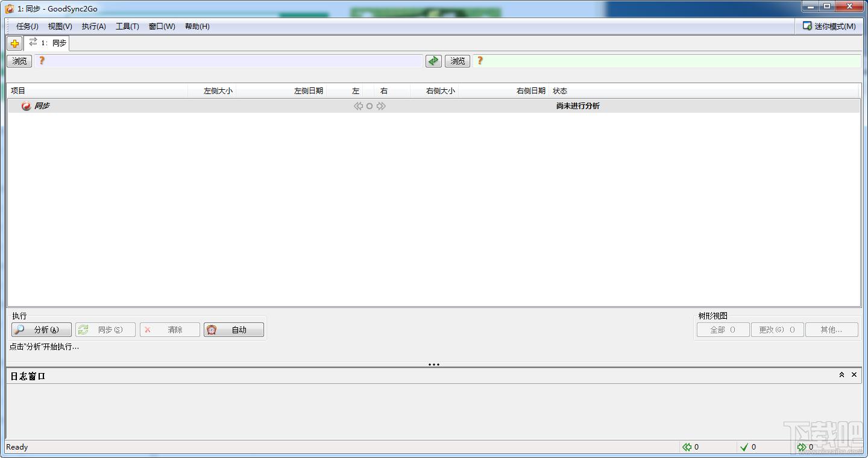Click the circle do-nothing icon in 同步 row
The width and height of the screenshot is (868, 458).
coord(370,106)
